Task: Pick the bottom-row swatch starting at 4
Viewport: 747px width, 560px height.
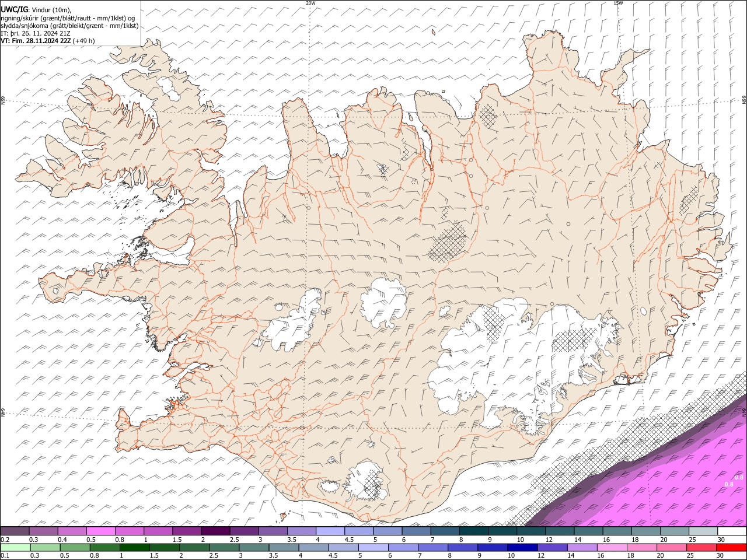Action: (x=313, y=547)
